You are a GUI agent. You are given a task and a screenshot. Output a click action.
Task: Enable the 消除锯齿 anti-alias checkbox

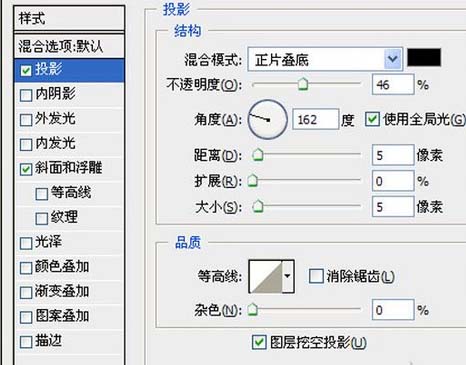pyautogui.click(x=316, y=276)
